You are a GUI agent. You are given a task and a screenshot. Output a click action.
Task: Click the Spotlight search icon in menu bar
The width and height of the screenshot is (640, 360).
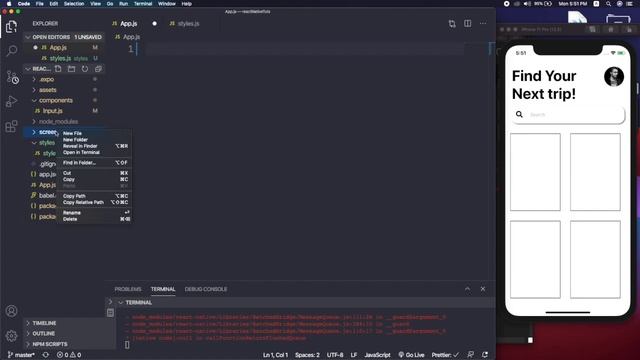[608, 4]
